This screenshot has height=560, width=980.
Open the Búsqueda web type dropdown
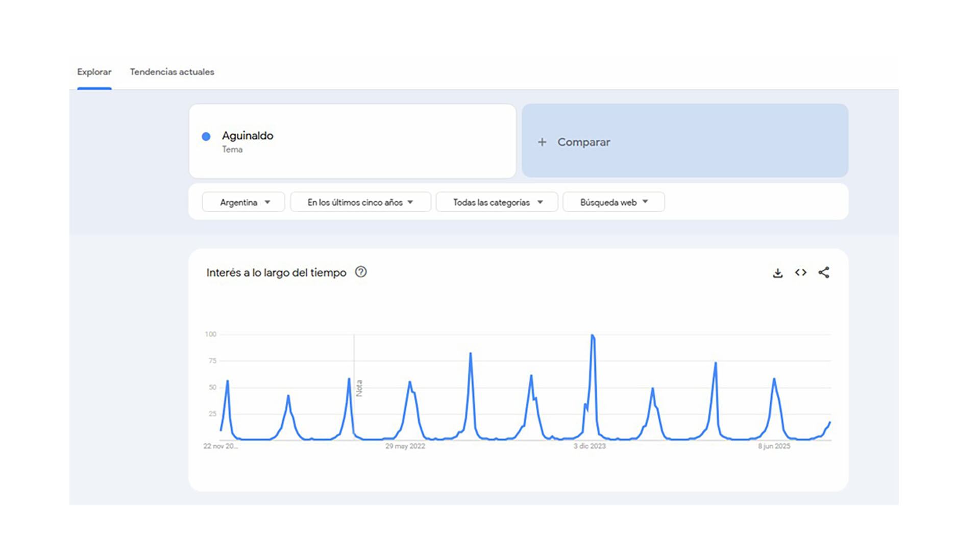[614, 202]
